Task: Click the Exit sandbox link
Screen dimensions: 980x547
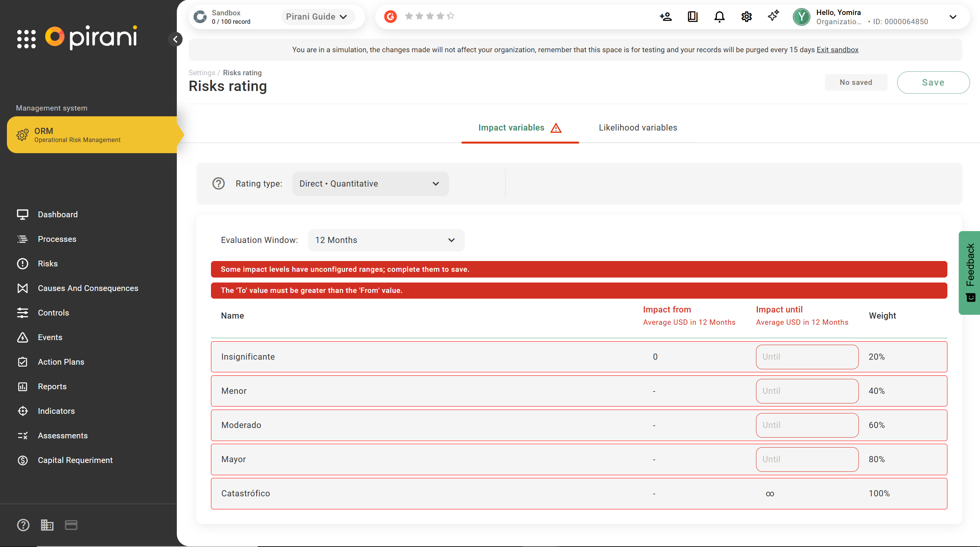Action: pos(837,50)
